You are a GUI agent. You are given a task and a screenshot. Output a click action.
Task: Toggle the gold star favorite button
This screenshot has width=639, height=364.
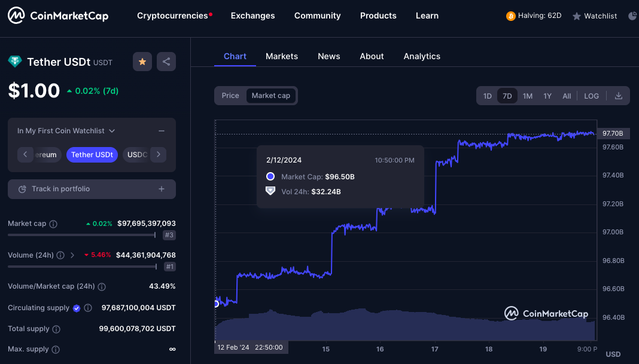pos(142,62)
